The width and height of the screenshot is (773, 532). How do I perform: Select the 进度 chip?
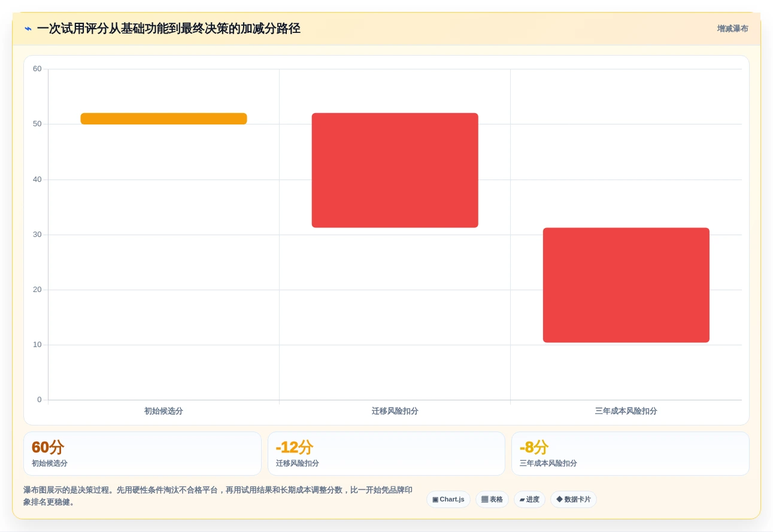[x=529, y=500]
